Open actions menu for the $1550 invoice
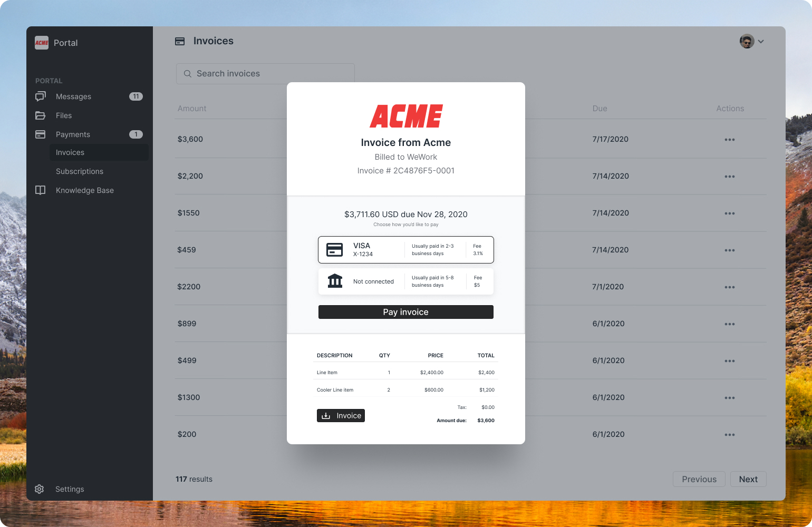Viewport: 812px width, 527px height. [730, 213]
